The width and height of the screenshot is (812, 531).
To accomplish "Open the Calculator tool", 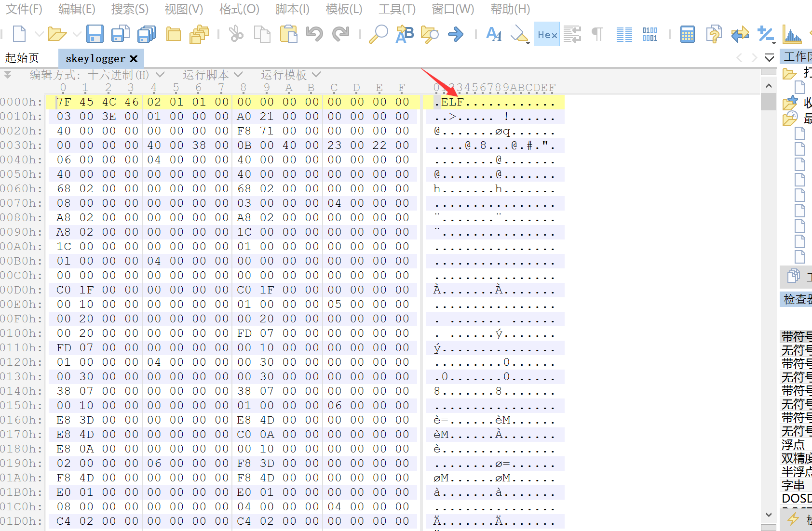I will click(688, 34).
